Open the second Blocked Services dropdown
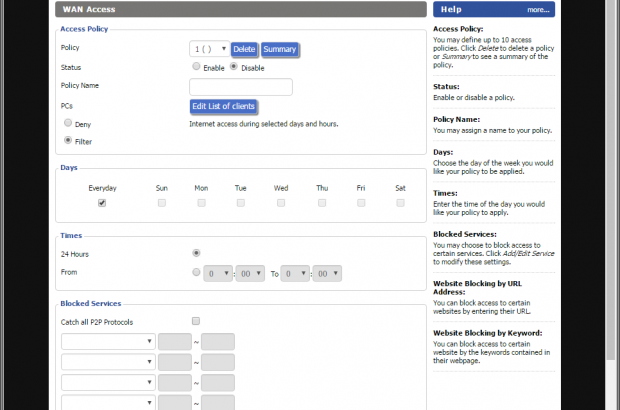 click(108, 362)
